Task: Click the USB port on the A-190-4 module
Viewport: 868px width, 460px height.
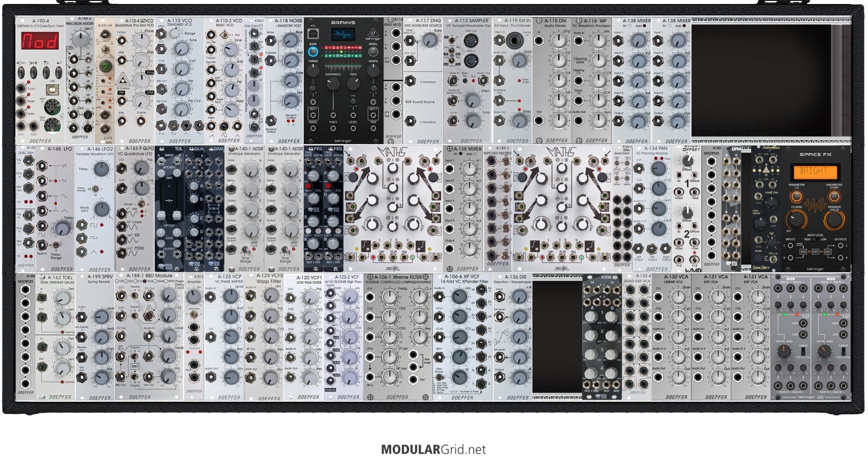Action: tap(52, 89)
